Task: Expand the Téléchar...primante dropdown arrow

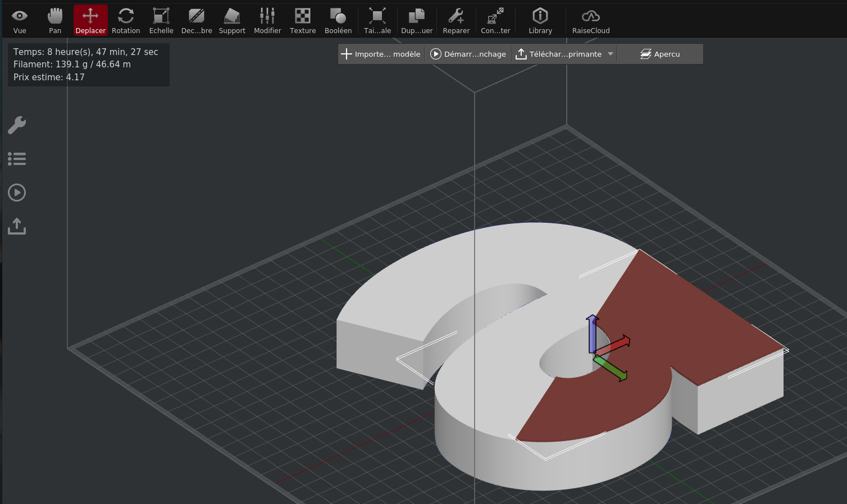Action: [x=611, y=54]
